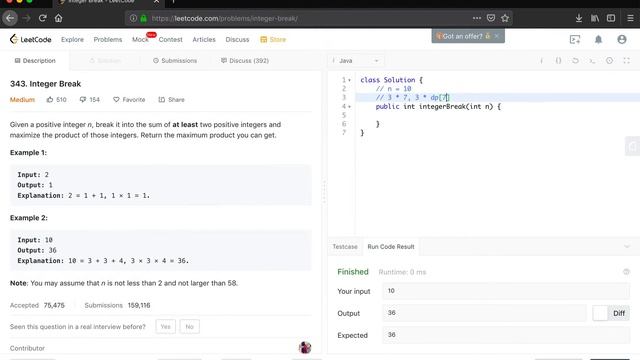Switch to the Testcase tab
The width and height of the screenshot is (640, 360).
point(344,247)
